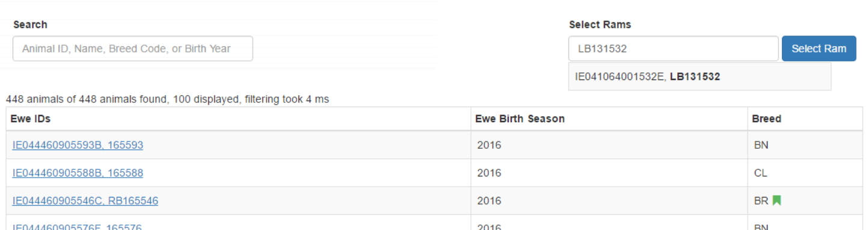Select the 2016 cell in the RB165546 row

(609, 200)
